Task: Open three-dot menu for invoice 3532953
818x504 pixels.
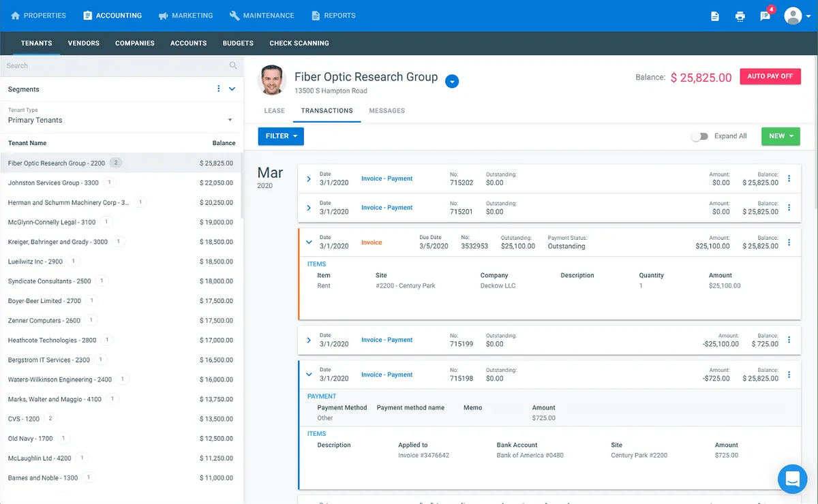Action: 789,242
